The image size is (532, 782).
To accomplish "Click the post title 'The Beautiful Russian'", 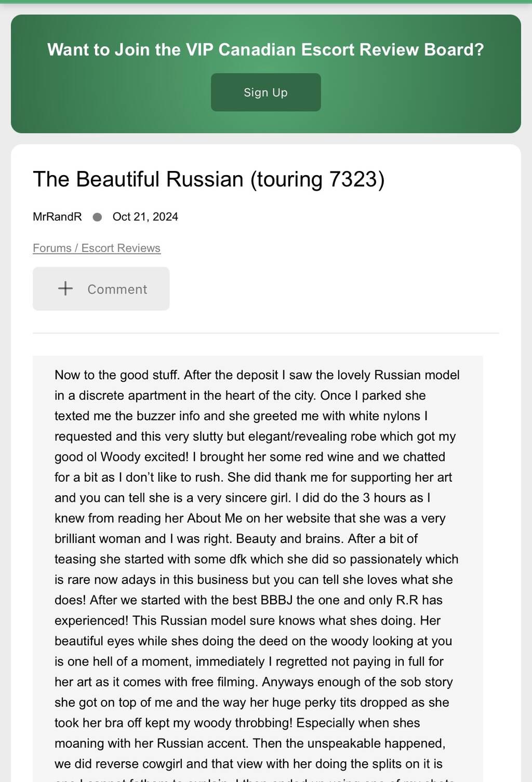I will (138, 179).
